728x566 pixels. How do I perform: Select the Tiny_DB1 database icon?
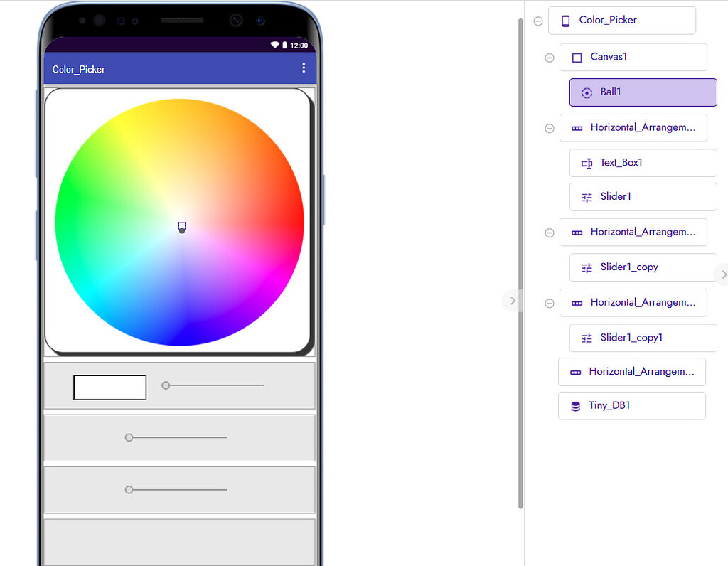point(576,407)
